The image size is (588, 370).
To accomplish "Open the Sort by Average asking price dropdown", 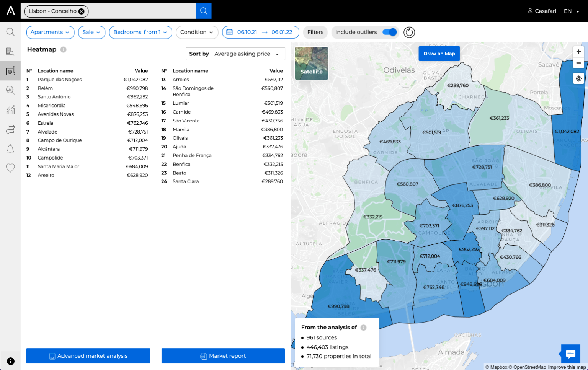I will [235, 54].
